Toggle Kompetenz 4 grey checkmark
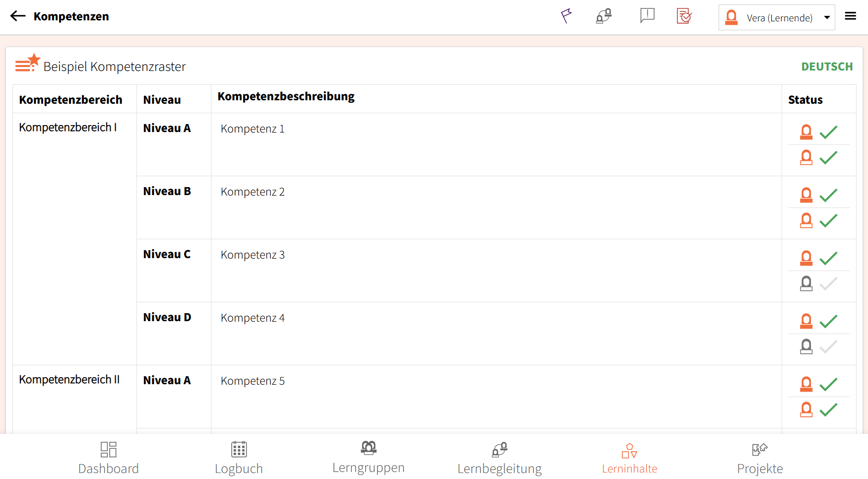 (x=828, y=346)
